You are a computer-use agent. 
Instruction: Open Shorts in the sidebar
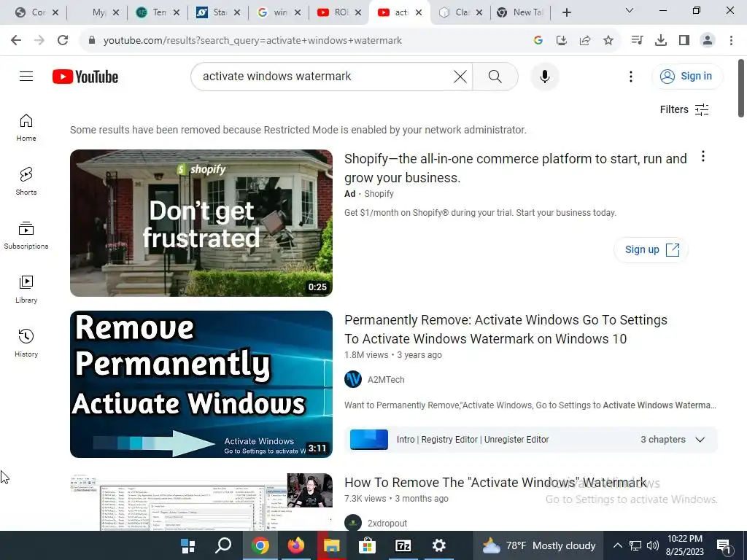pyautogui.click(x=26, y=182)
